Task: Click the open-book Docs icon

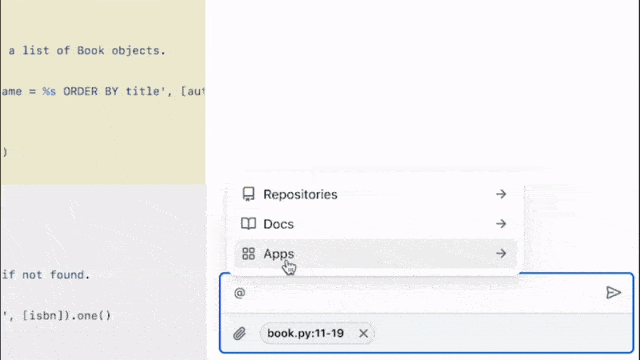Action: [x=248, y=224]
